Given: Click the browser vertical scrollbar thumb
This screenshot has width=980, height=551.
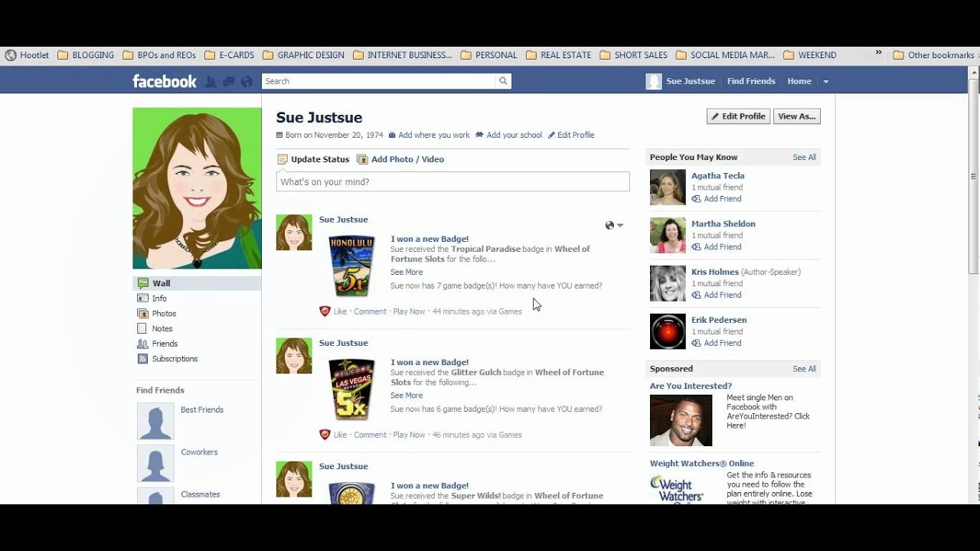Looking at the screenshot, I should pos(974,176).
